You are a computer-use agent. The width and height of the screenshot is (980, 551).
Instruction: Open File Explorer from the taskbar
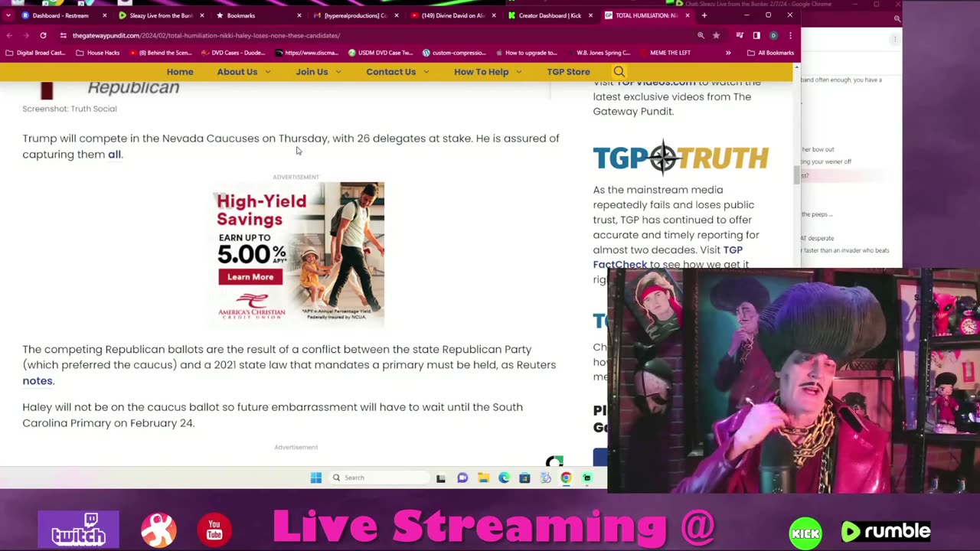[483, 478]
